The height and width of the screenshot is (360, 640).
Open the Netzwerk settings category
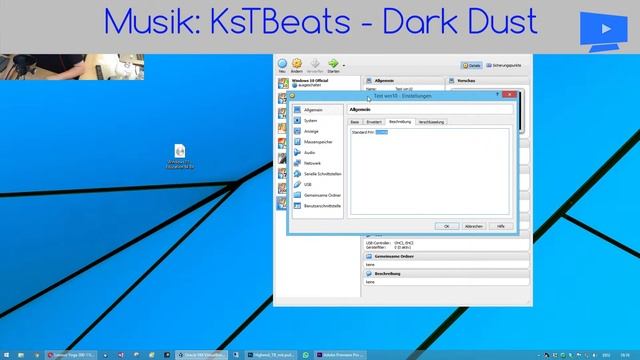point(318,163)
